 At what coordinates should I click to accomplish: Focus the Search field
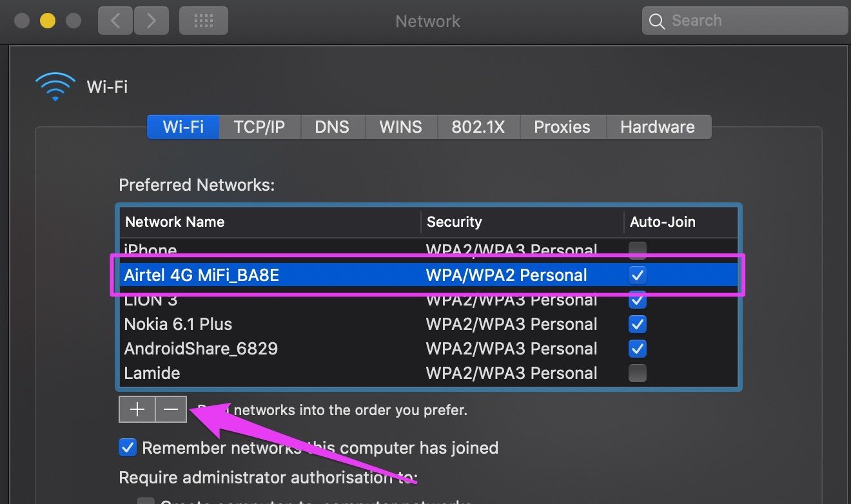(745, 21)
